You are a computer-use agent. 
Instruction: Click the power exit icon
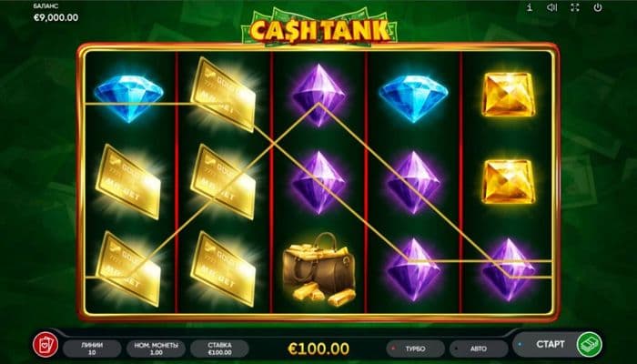pos(598,7)
